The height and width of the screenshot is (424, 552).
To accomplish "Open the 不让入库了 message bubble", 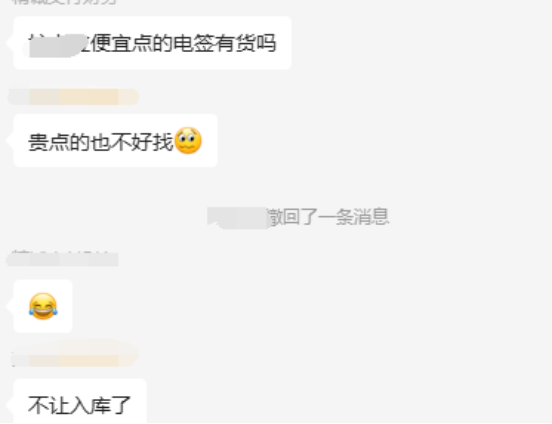I will point(80,401).
